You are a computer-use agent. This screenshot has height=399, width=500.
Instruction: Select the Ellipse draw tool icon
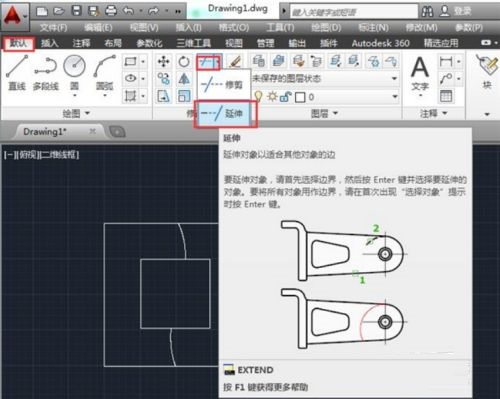pyautogui.click(x=130, y=78)
